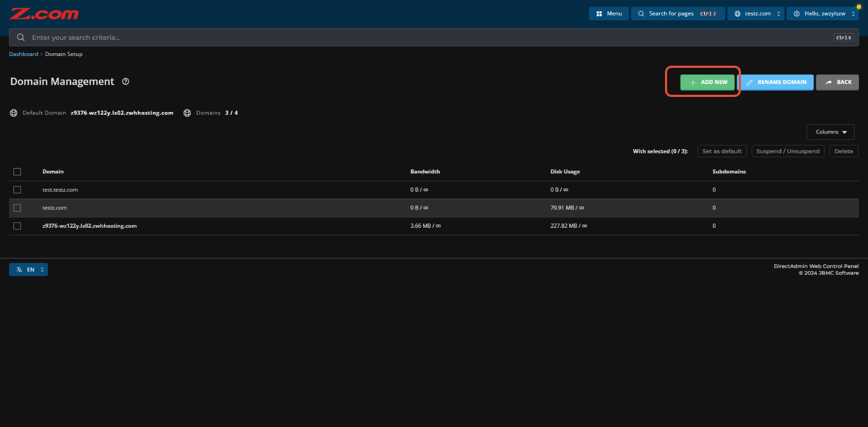Screen dimensions: 868x427
Task: Open the Menu grid button
Action: click(x=608, y=13)
